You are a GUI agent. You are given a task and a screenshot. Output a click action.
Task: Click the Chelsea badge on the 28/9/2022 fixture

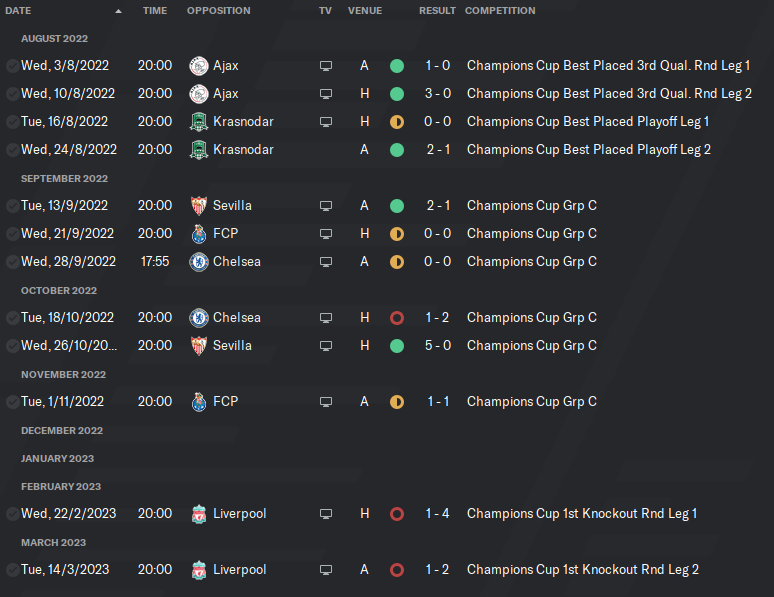click(x=198, y=262)
